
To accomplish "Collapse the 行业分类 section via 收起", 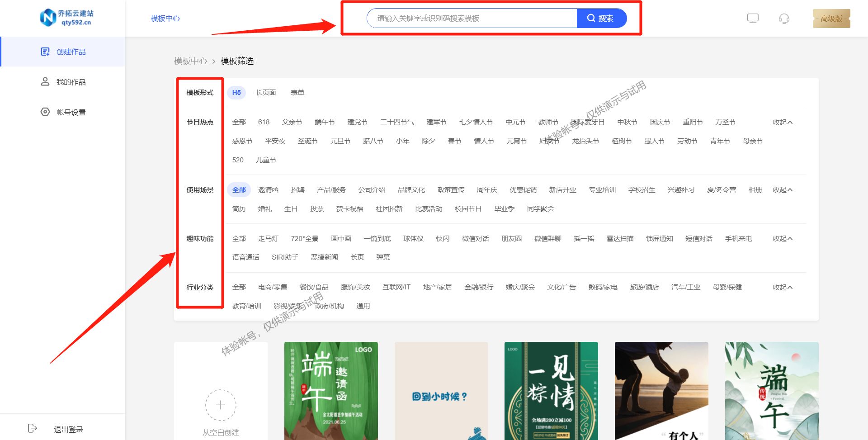I will pyautogui.click(x=782, y=287).
